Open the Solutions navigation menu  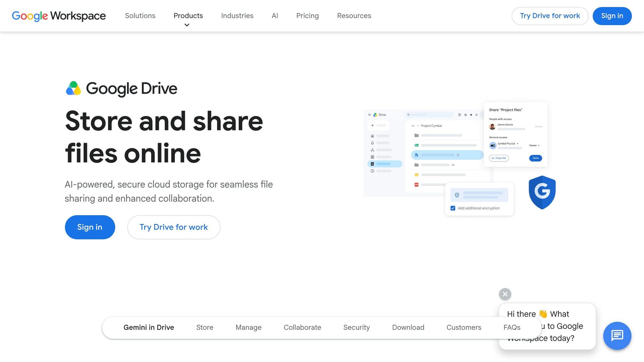(140, 16)
